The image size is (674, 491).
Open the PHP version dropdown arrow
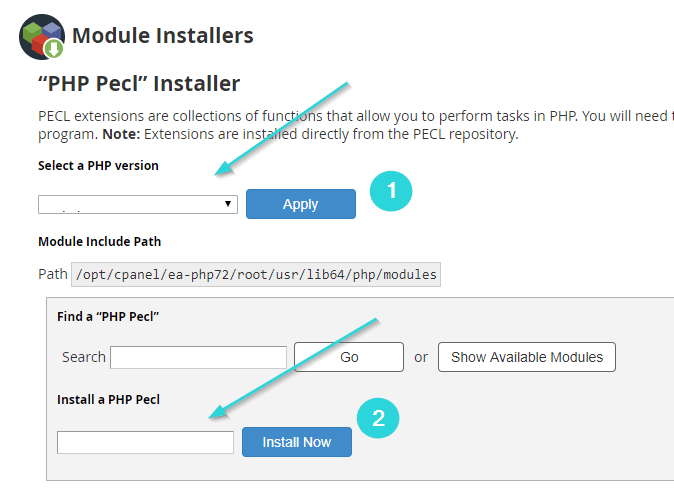[x=228, y=204]
